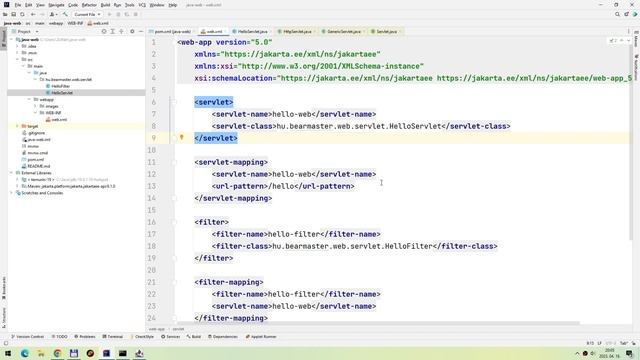
Task: Expand the target folder in tree
Action: coord(17,126)
